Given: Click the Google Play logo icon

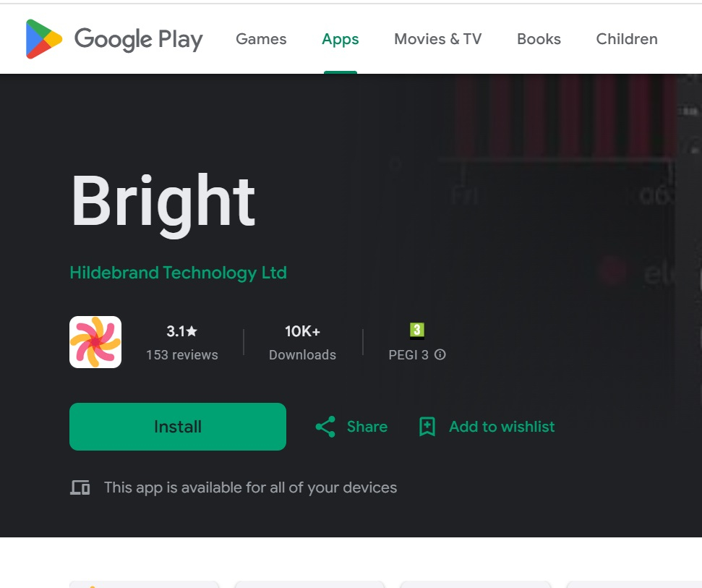Looking at the screenshot, I should coord(43,39).
